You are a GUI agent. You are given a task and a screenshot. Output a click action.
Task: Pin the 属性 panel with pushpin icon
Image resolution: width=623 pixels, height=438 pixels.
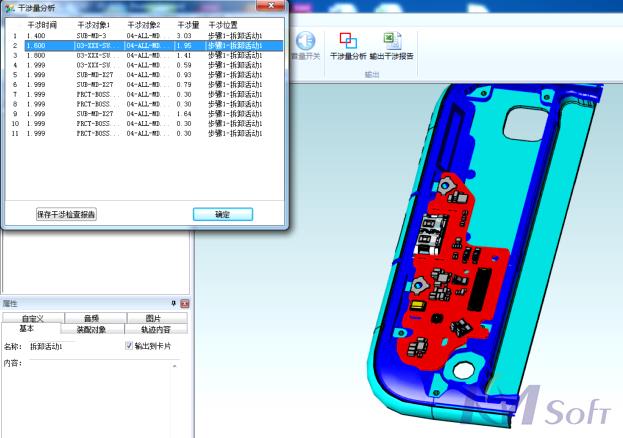(174, 303)
